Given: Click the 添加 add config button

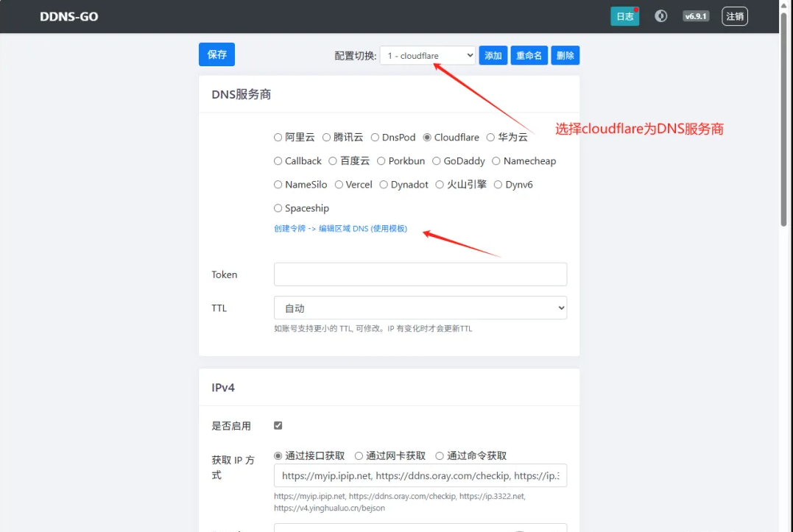Looking at the screenshot, I should pyautogui.click(x=493, y=56).
